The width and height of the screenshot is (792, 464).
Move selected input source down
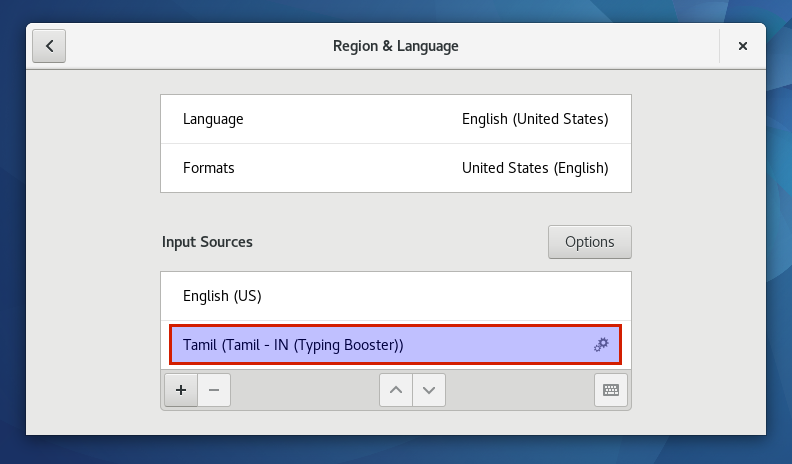(x=429, y=390)
